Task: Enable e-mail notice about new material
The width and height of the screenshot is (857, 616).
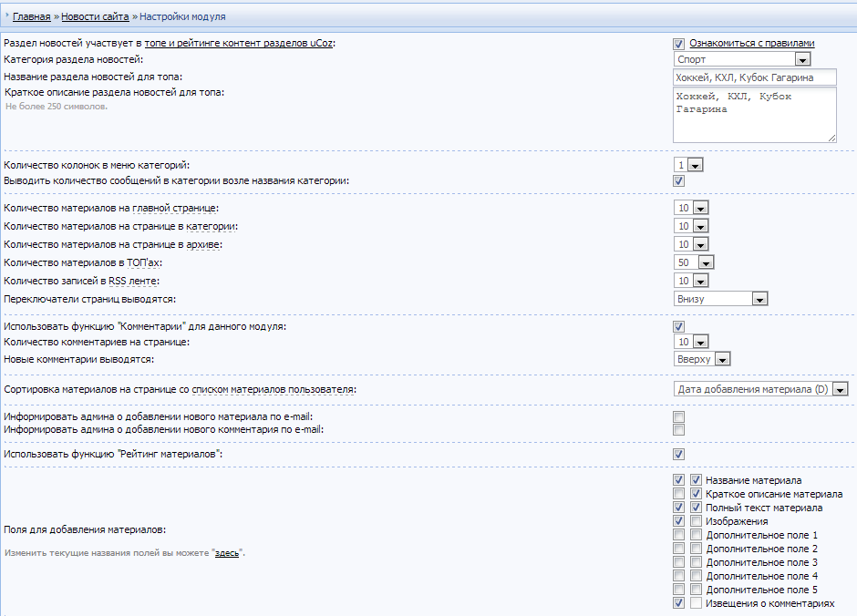Action: 678,417
